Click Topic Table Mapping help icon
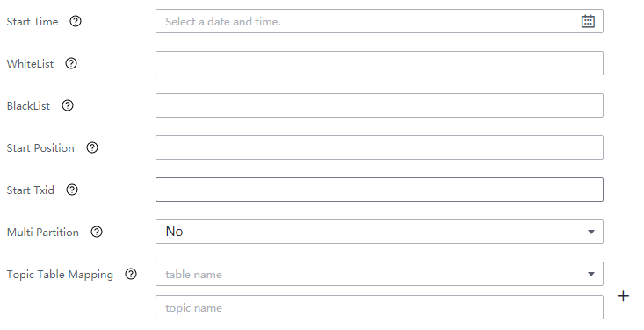The height and width of the screenshot is (330, 644). 131,274
